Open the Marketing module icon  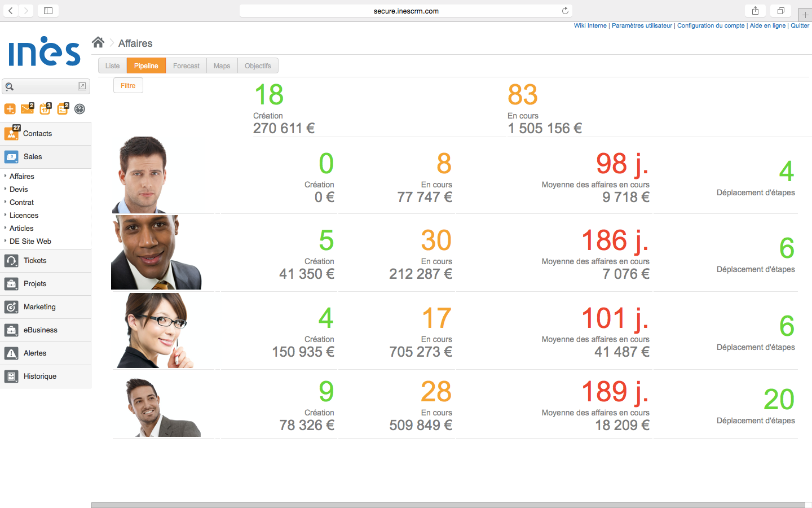(11, 307)
